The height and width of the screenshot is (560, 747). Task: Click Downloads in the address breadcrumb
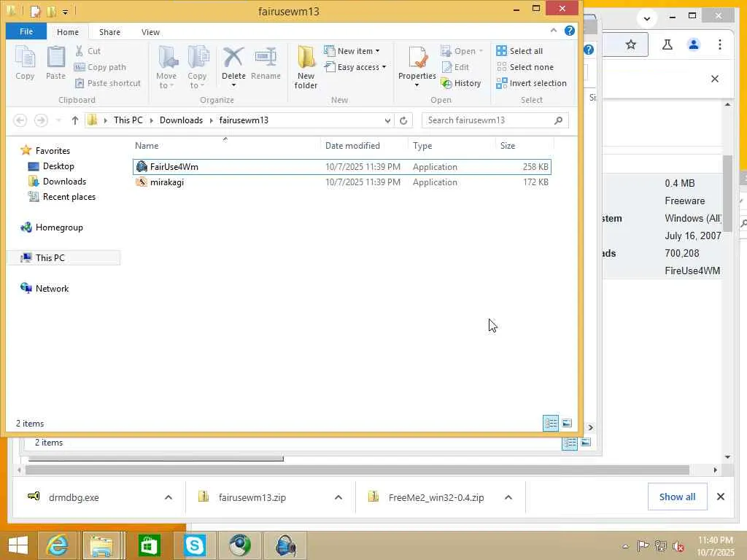(181, 120)
